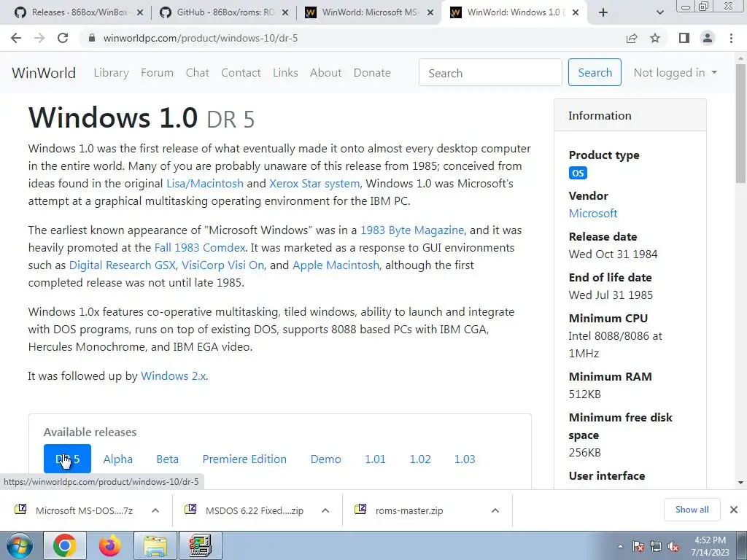Open the Library menu item

[111, 73]
